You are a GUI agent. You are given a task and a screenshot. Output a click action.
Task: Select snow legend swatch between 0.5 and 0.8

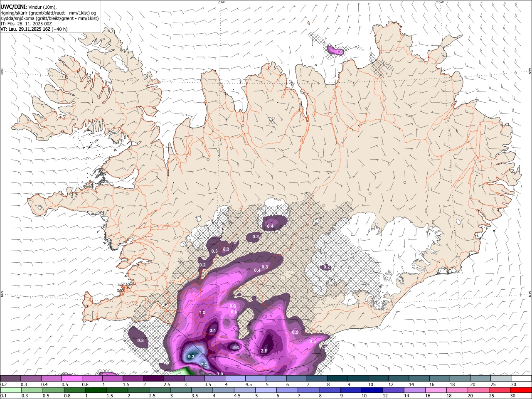71,378
